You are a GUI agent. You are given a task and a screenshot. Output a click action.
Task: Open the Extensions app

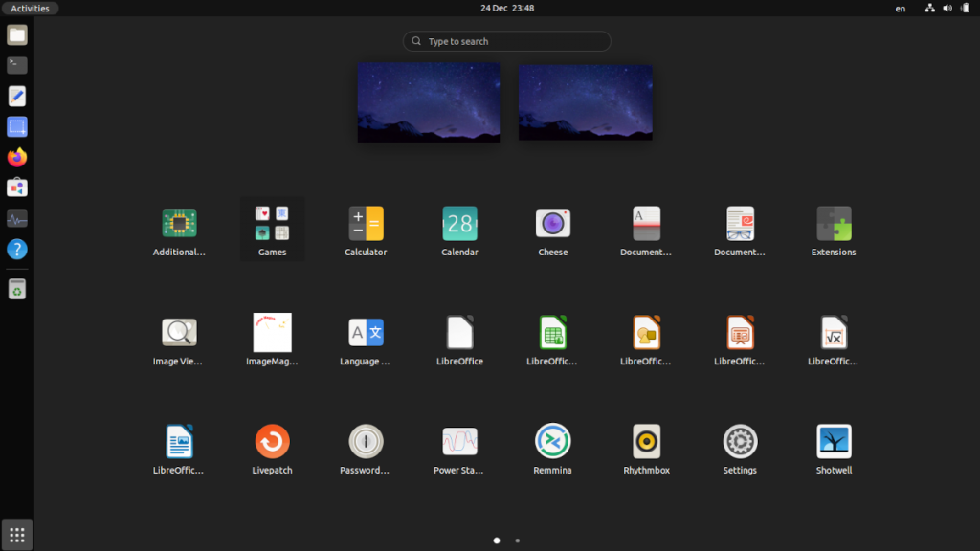(x=833, y=222)
